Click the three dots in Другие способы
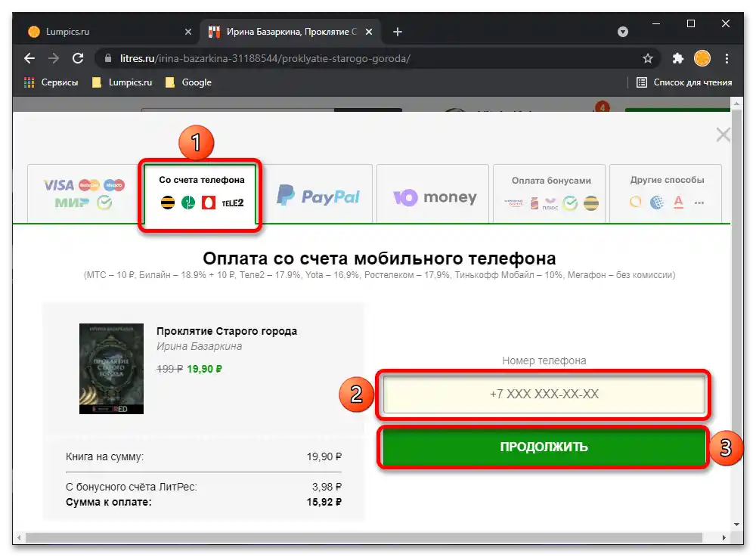The height and width of the screenshot is (557, 756). 699,203
